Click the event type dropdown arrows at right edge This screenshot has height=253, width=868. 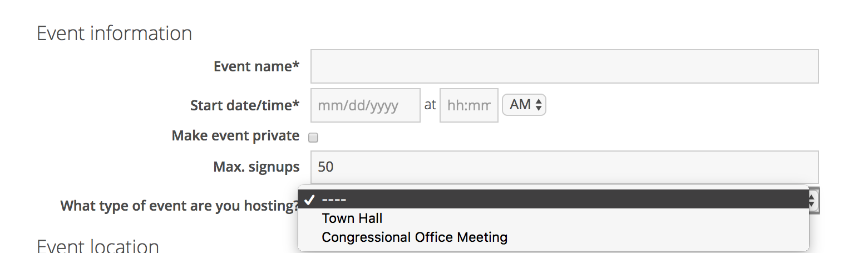coord(813,200)
